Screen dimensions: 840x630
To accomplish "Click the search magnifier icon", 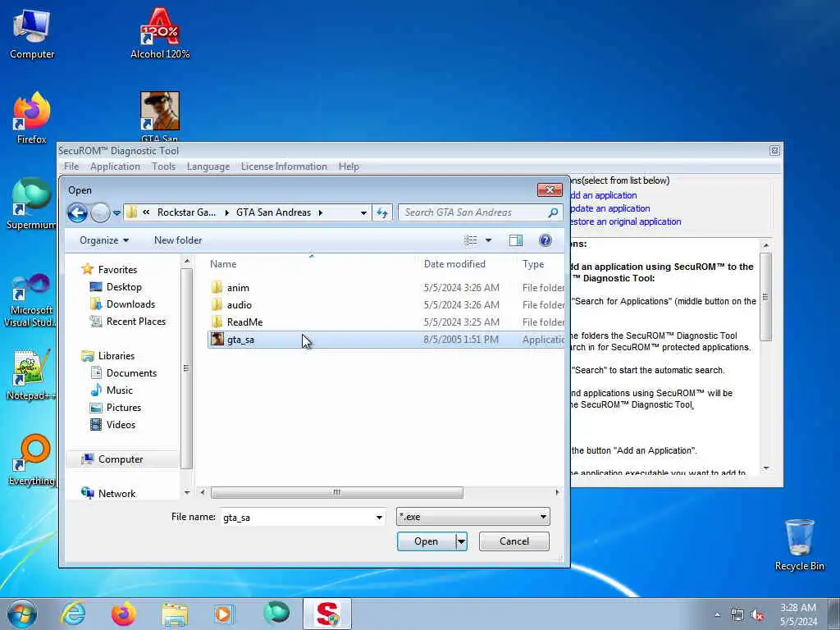I will pos(553,212).
